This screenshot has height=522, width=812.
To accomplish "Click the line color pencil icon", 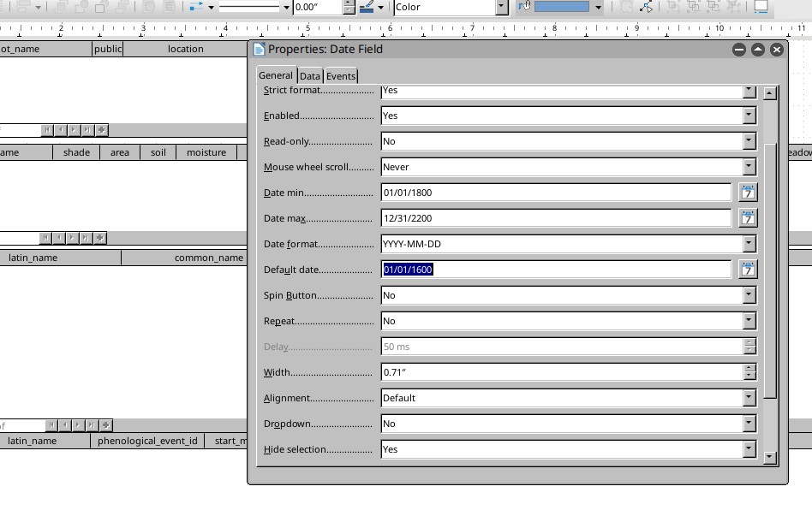I will tap(367, 7).
